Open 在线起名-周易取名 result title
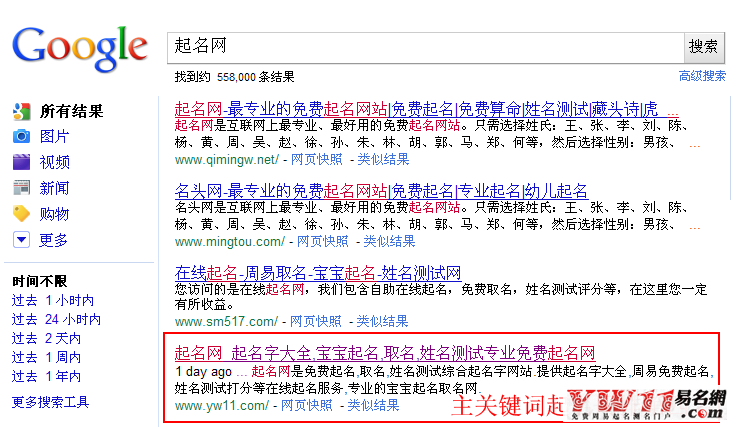 tap(317, 272)
